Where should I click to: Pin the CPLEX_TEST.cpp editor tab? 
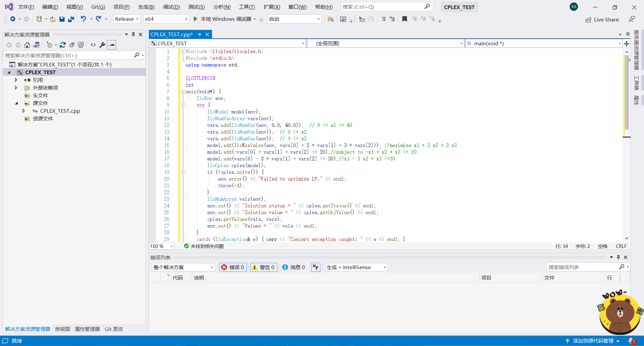[200, 34]
